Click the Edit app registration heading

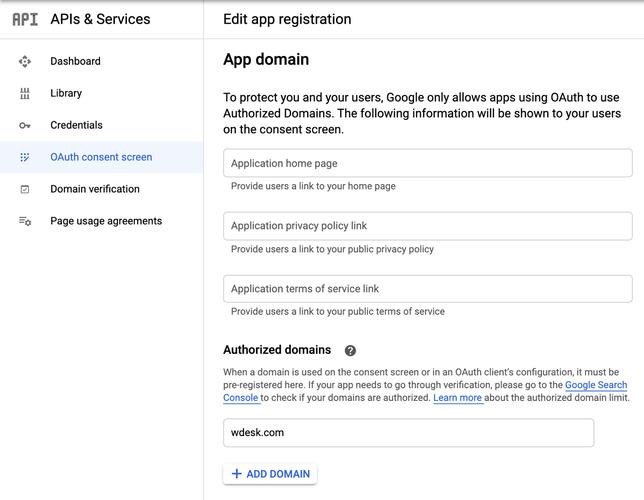tap(287, 19)
